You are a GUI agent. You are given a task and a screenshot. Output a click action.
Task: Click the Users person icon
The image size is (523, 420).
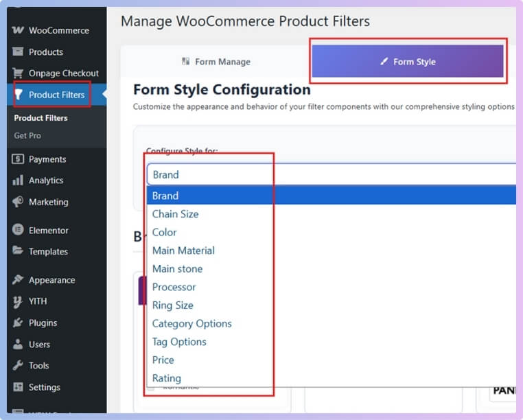[x=18, y=344]
